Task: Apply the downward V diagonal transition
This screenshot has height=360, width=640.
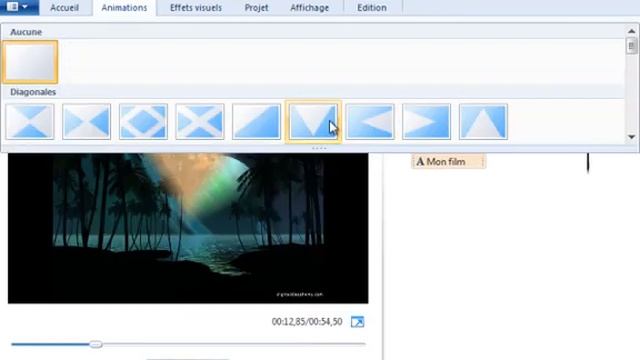Action: [x=313, y=122]
